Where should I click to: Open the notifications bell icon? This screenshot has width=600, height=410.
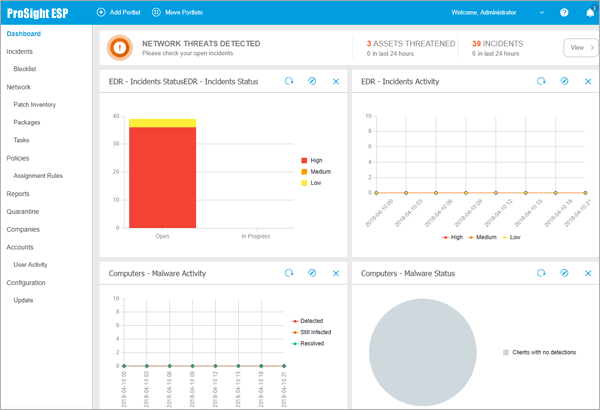pos(590,12)
